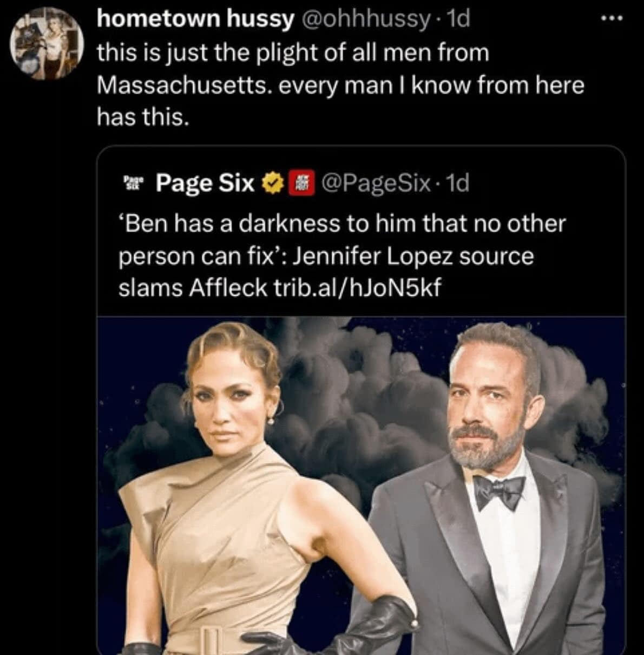The height and width of the screenshot is (655, 644).
Task: Click the black leather glove in the photo
Action: click(x=379, y=623)
